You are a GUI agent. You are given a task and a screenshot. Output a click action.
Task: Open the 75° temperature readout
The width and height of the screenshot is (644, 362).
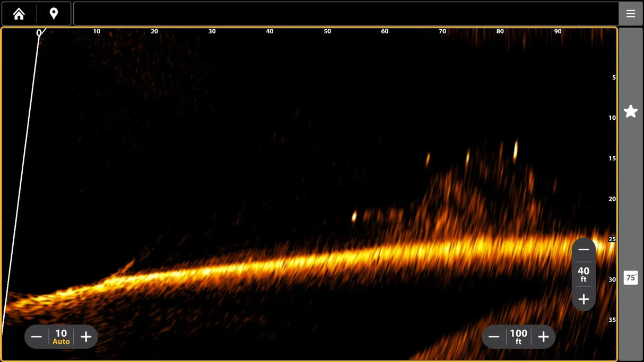click(x=631, y=277)
